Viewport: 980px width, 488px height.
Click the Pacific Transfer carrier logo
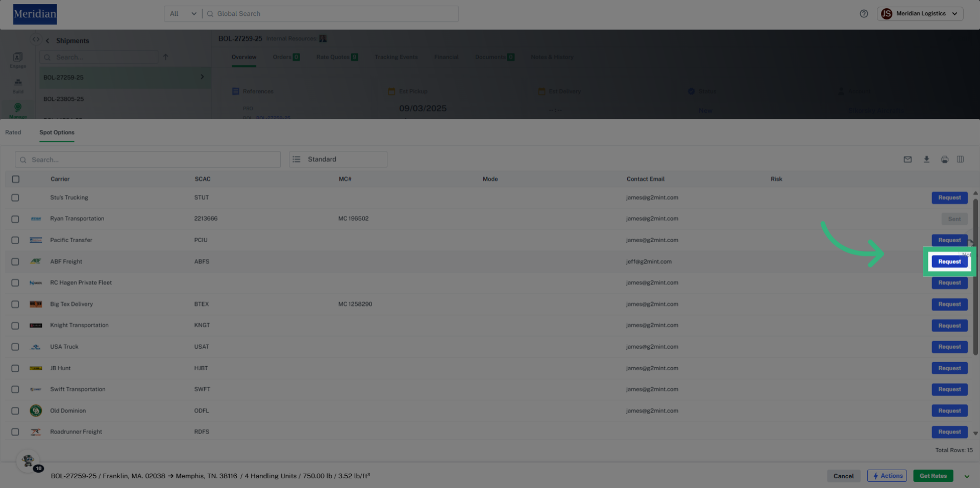36,240
